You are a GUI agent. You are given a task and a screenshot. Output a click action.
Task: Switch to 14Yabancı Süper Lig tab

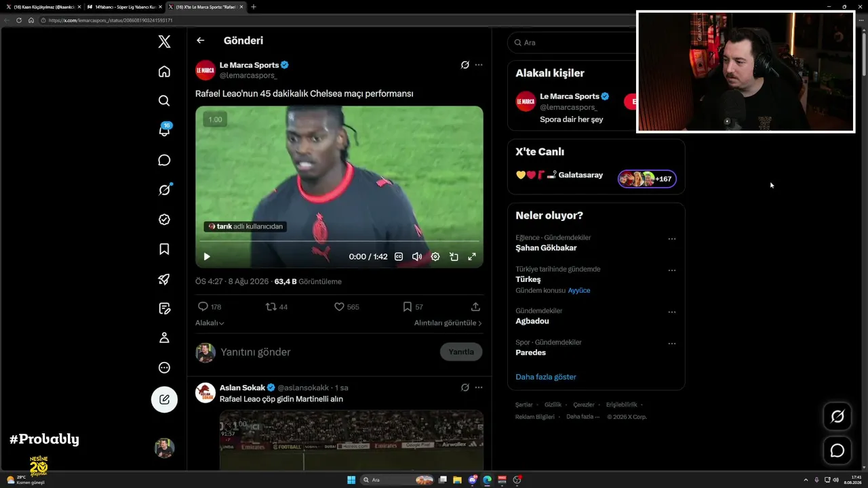pyautogui.click(x=125, y=7)
